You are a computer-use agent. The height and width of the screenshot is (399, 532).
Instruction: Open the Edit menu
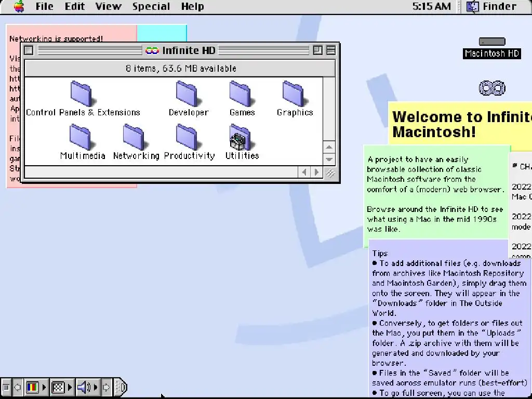point(75,6)
